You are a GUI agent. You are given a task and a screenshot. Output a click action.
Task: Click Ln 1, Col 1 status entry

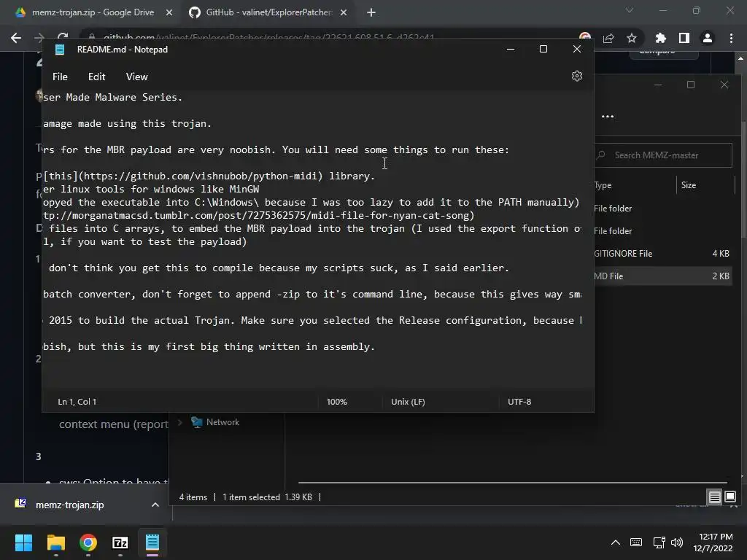[77, 402]
